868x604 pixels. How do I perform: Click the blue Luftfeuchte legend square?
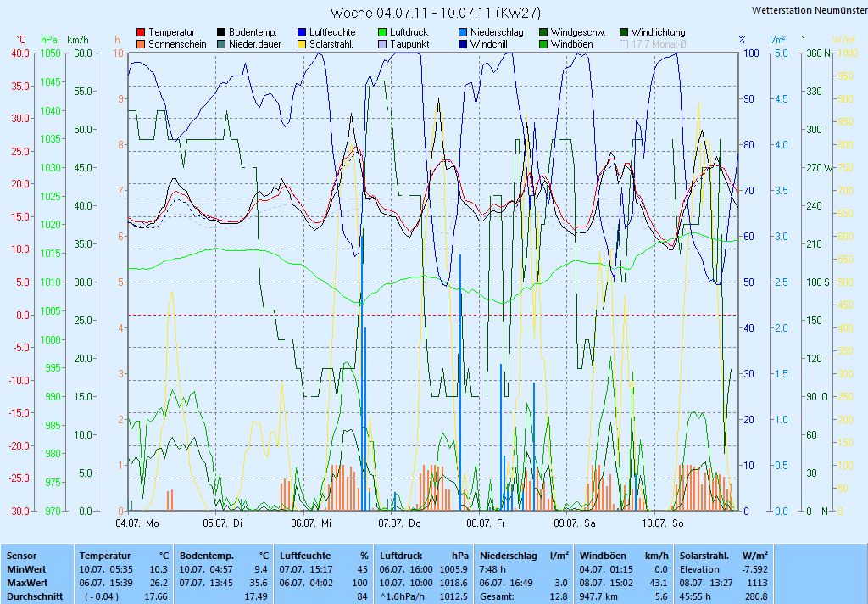[302, 32]
